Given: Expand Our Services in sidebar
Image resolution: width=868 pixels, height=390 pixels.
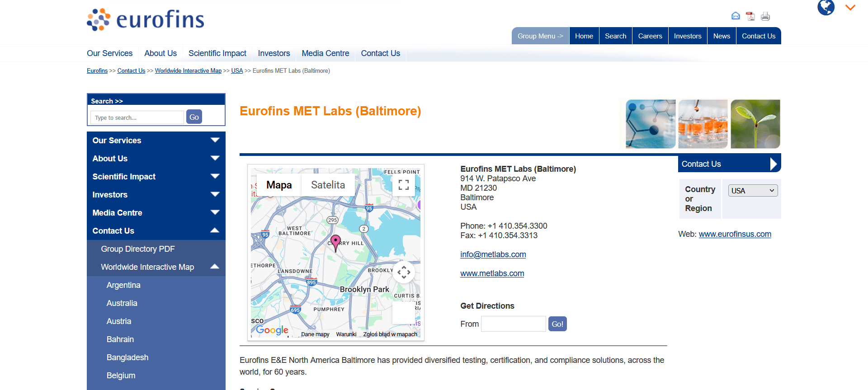Looking at the screenshot, I should tap(215, 141).
